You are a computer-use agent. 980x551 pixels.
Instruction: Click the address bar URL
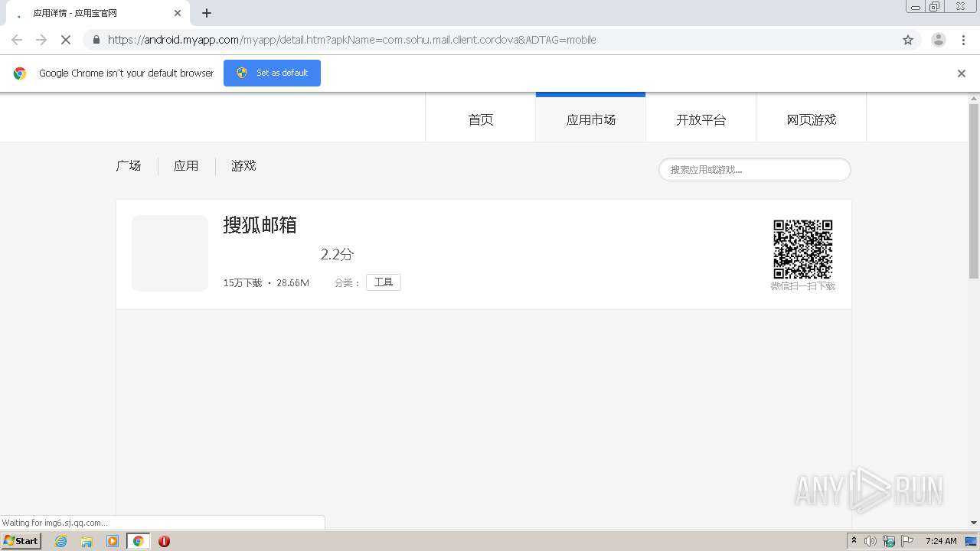[x=351, y=40]
